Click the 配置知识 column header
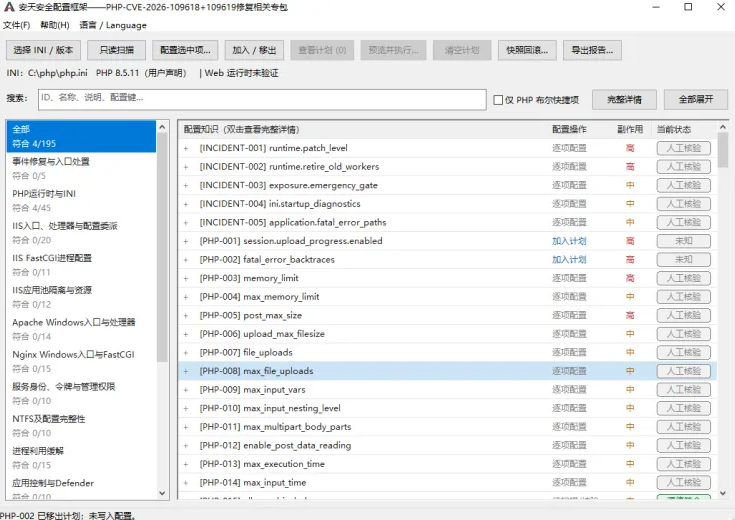 click(x=241, y=129)
